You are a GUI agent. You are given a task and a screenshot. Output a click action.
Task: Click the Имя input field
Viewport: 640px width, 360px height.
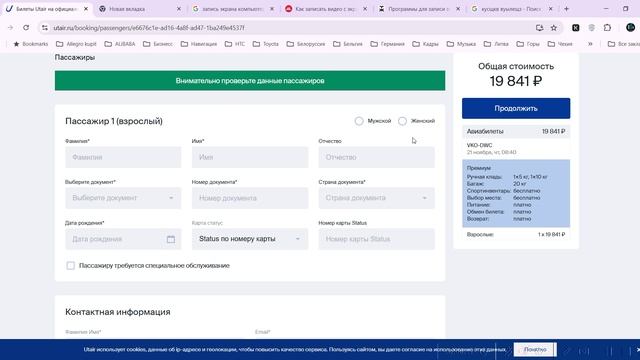click(250, 157)
